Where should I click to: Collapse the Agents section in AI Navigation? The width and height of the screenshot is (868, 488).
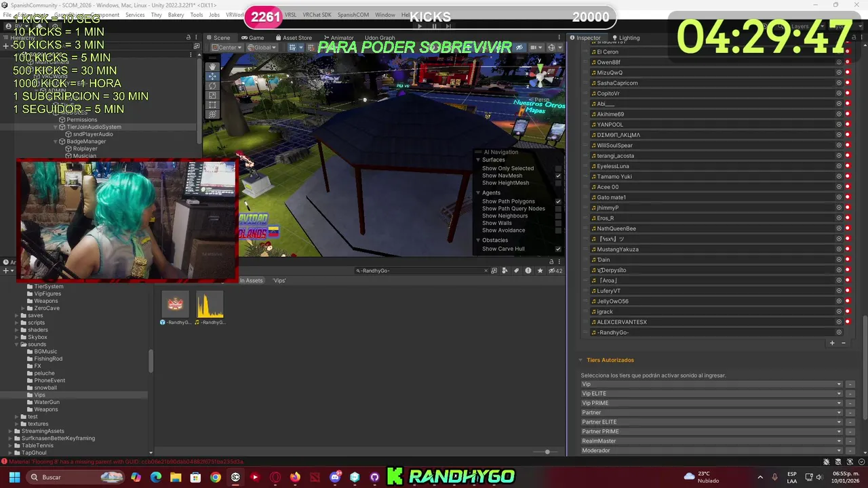click(x=478, y=193)
